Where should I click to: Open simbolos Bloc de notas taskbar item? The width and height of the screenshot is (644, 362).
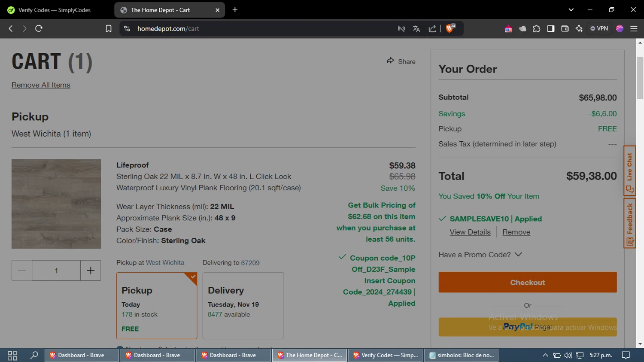point(461,356)
